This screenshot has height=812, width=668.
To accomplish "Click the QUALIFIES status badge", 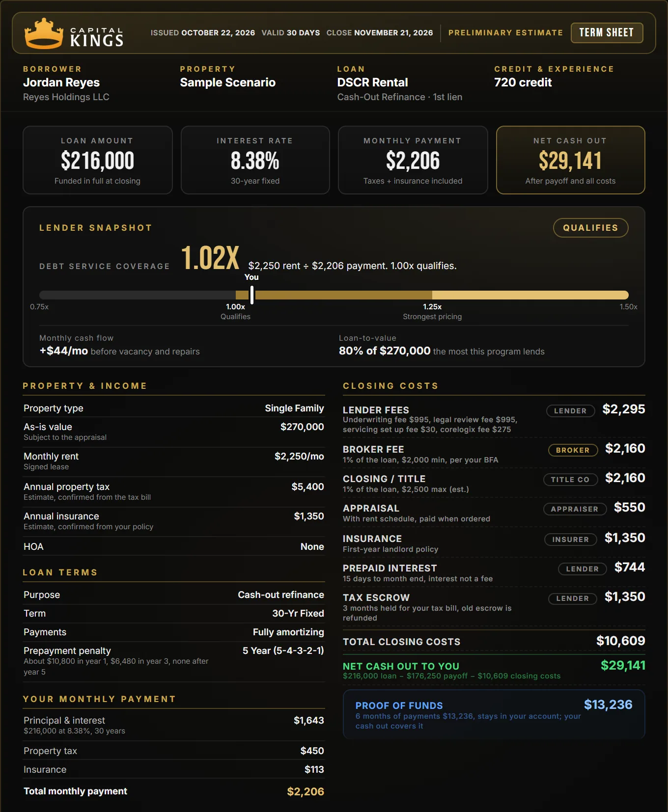I will pos(590,228).
